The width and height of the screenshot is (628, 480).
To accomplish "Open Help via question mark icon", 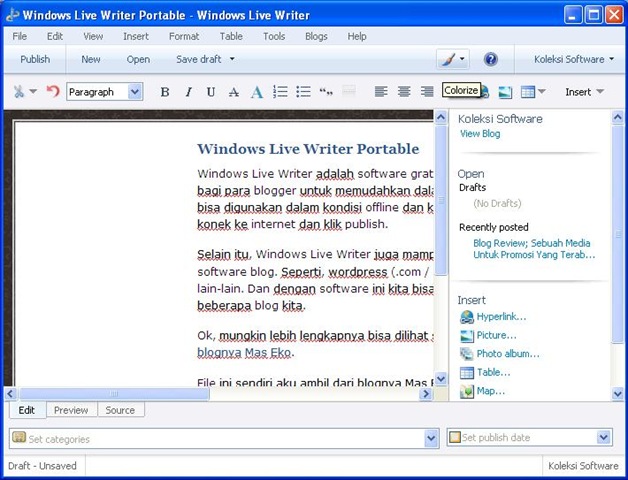I will [x=491, y=60].
